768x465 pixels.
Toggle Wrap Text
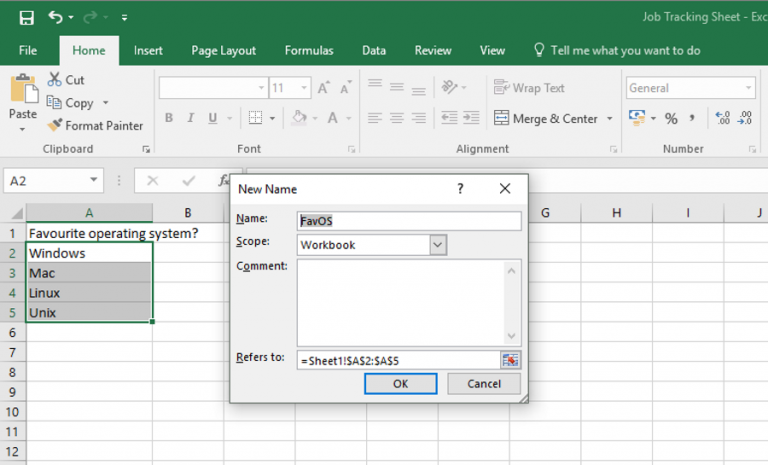[x=529, y=88]
